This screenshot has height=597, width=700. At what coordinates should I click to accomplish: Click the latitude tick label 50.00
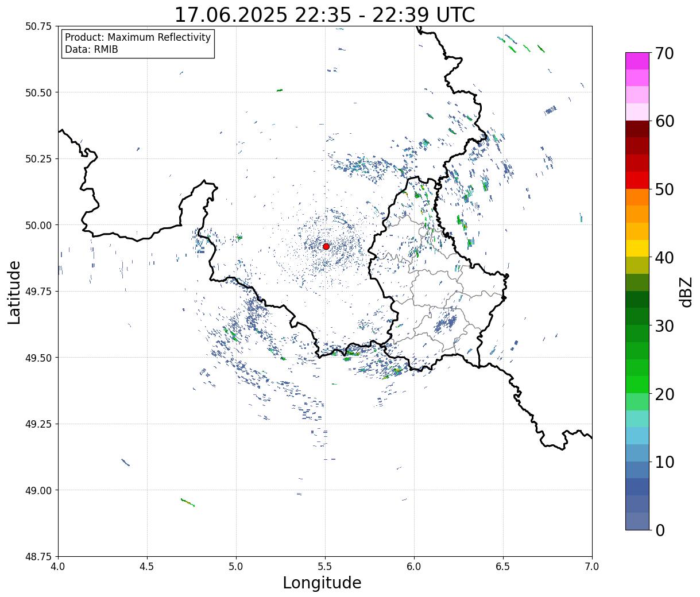coord(38,225)
